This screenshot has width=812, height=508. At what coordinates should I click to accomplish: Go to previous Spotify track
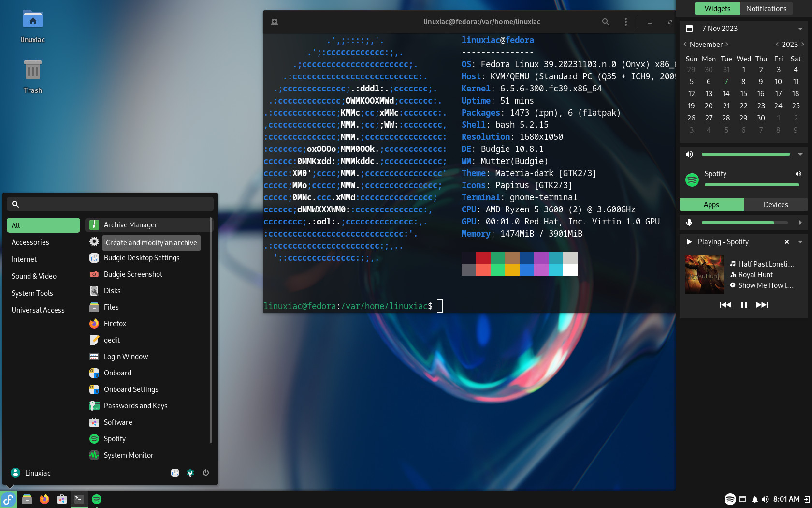coord(725,305)
